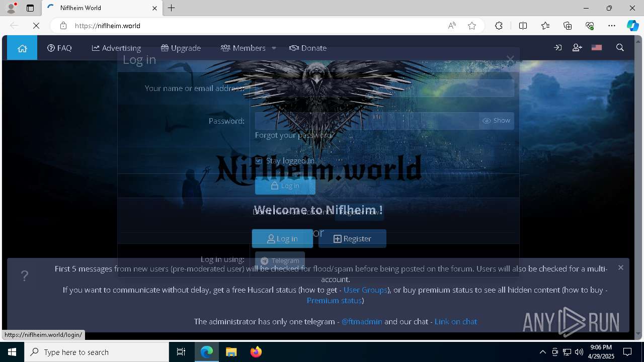The image size is (644, 362).
Task: Open the User Groups link
Action: [365, 290]
